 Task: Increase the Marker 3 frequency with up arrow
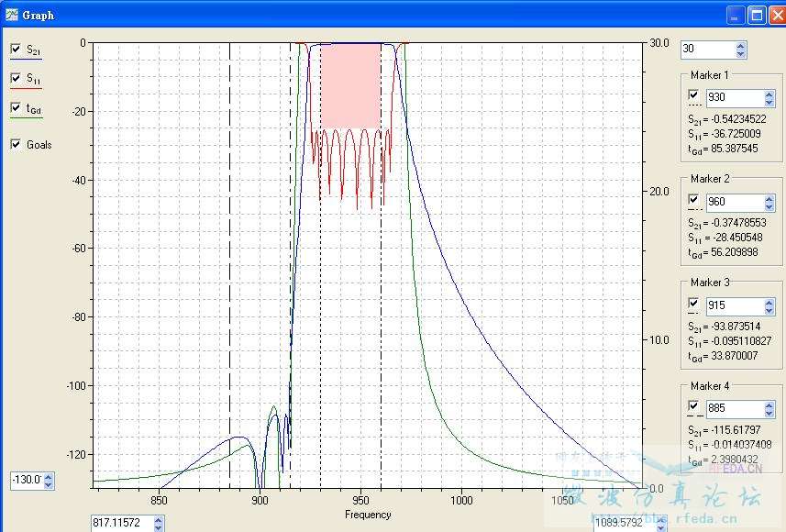pyautogui.click(x=770, y=302)
